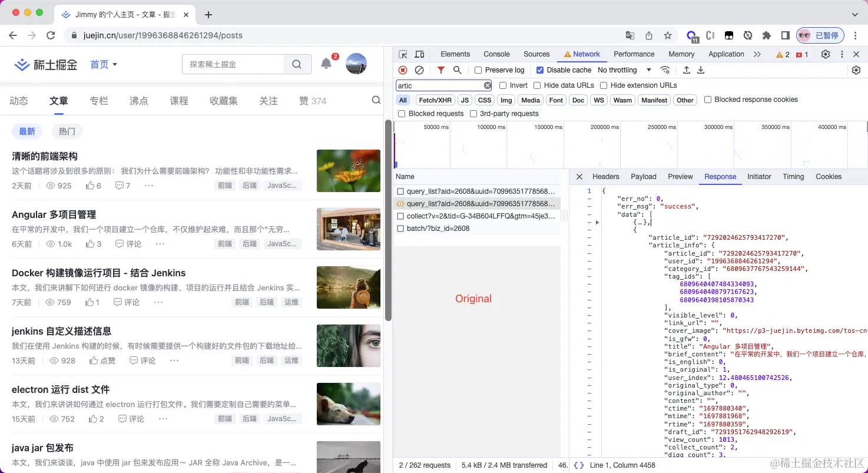Open network search magnifier in DevTools

457,70
